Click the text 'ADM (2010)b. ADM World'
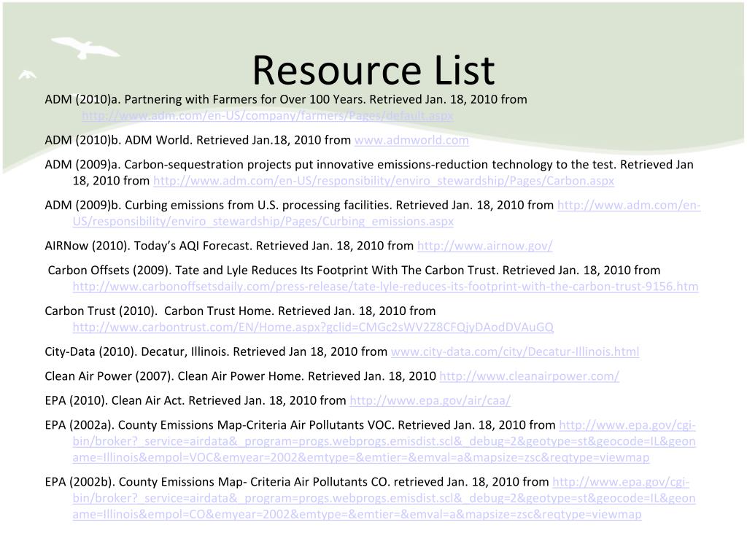This screenshot has height=560, width=747. [118, 140]
